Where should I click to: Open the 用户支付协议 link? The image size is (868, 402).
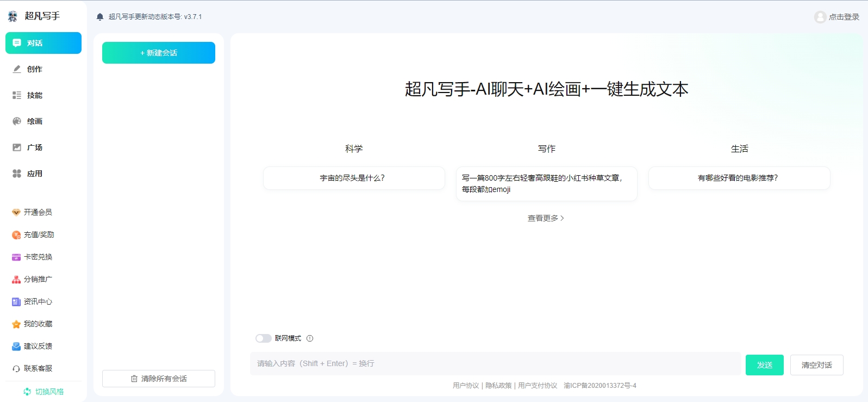click(x=538, y=386)
